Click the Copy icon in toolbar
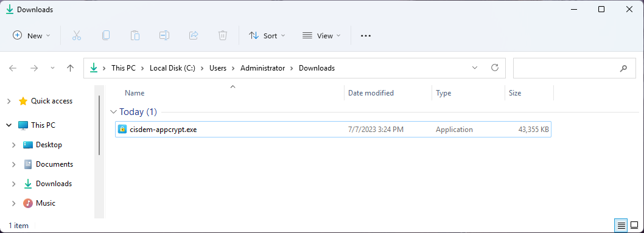 [105, 36]
